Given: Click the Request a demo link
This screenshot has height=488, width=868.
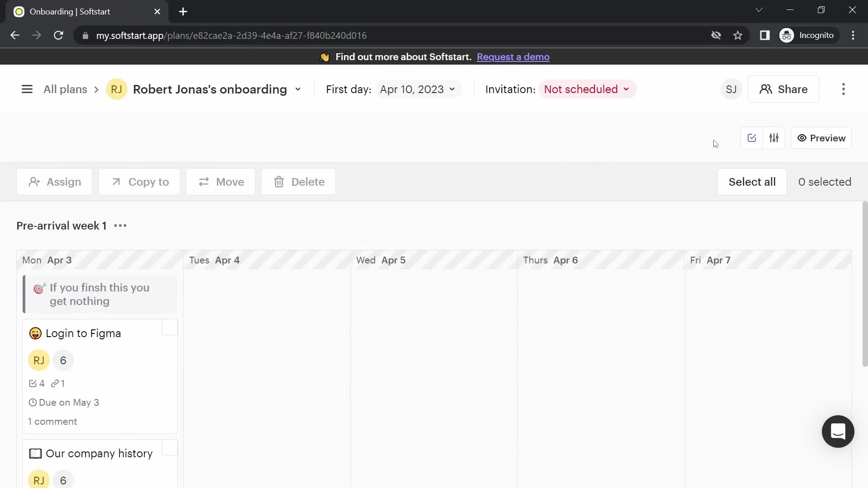Looking at the screenshot, I should [x=513, y=56].
